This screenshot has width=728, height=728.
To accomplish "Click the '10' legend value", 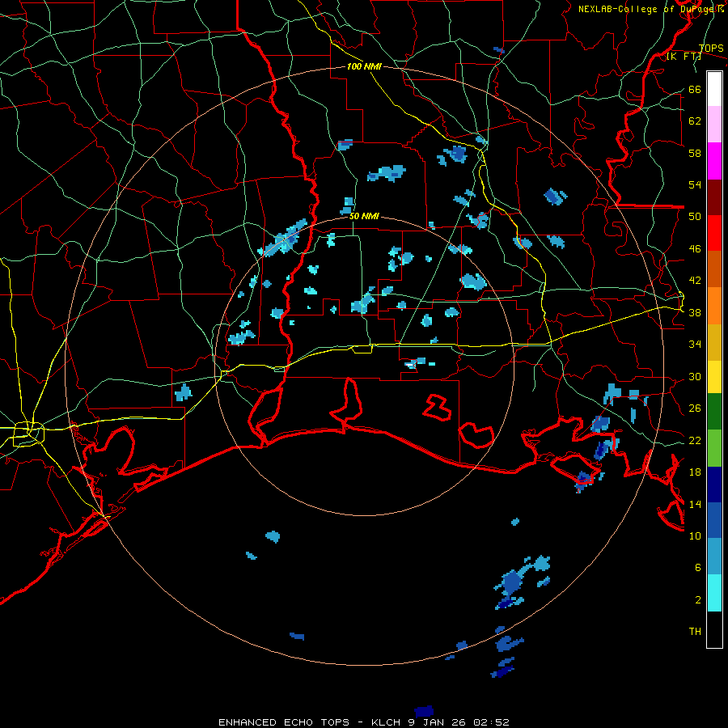I will tap(695, 535).
